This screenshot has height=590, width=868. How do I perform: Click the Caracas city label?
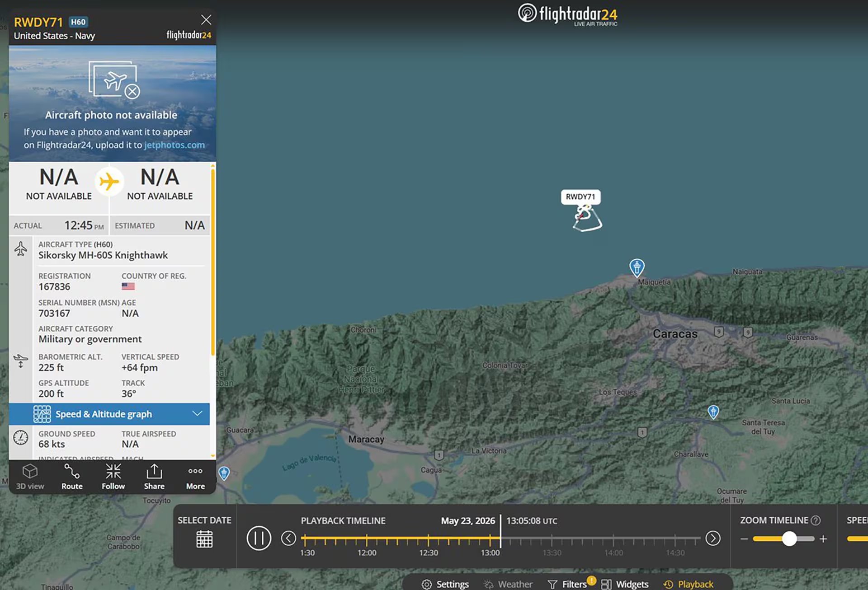pyautogui.click(x=675, y=334)
